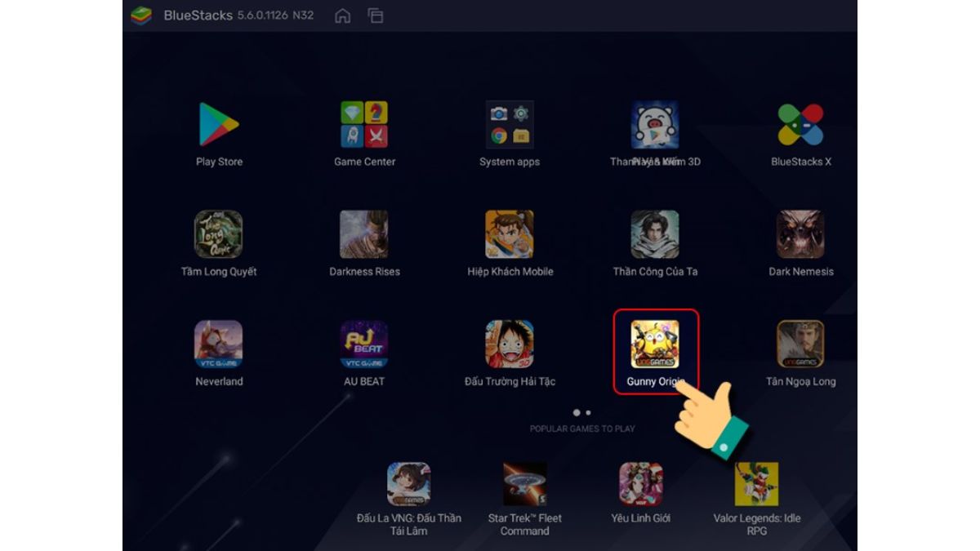Open the Gunny Origin game
Viewport: 980px width, 551px height.
[x=655, y=344]
